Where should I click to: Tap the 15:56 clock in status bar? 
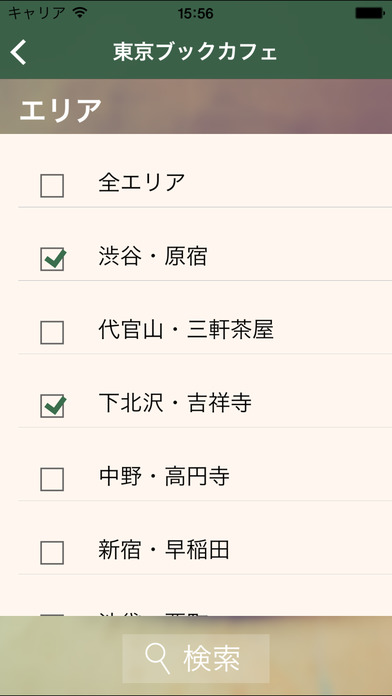point(195,13)
